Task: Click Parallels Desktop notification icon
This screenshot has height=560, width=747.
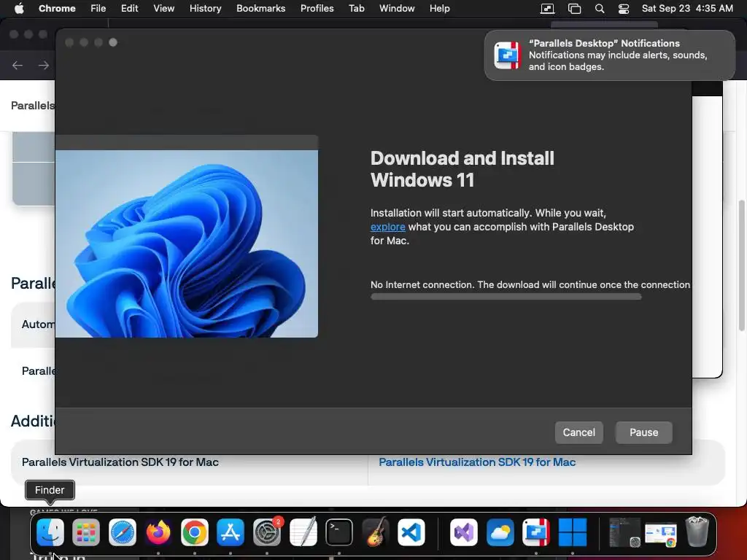Action: click(x=507, y=55)
